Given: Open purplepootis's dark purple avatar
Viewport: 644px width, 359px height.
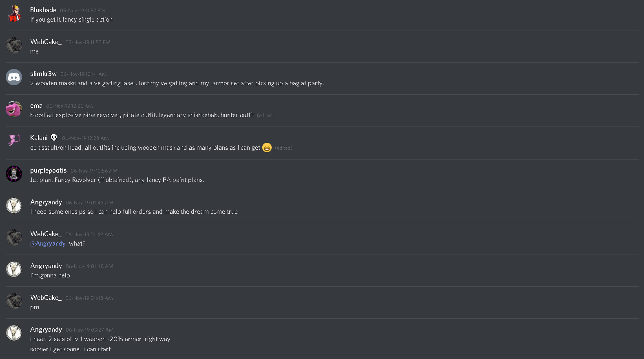Looking at the screenshot, I should click(14, 174).
